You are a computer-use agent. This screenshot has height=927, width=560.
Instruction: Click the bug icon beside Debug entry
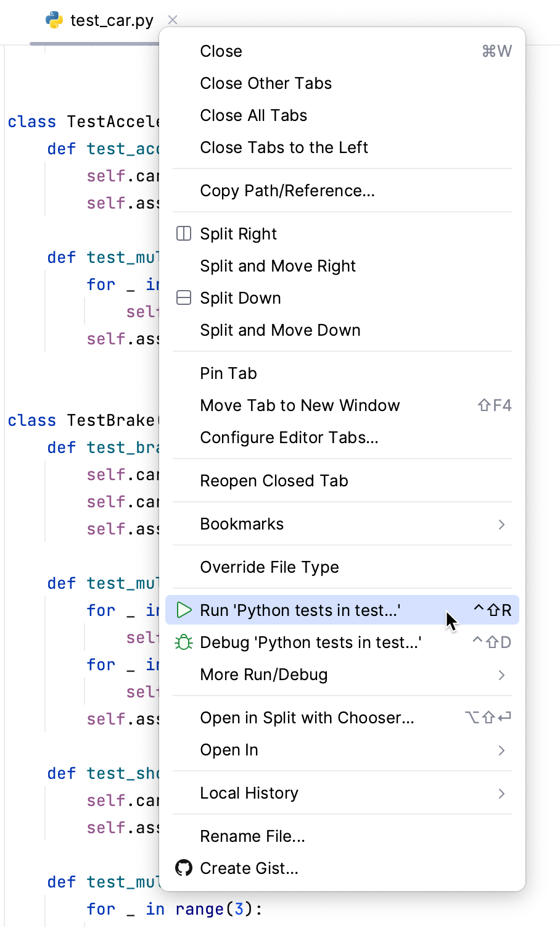(x=183, y=642)
